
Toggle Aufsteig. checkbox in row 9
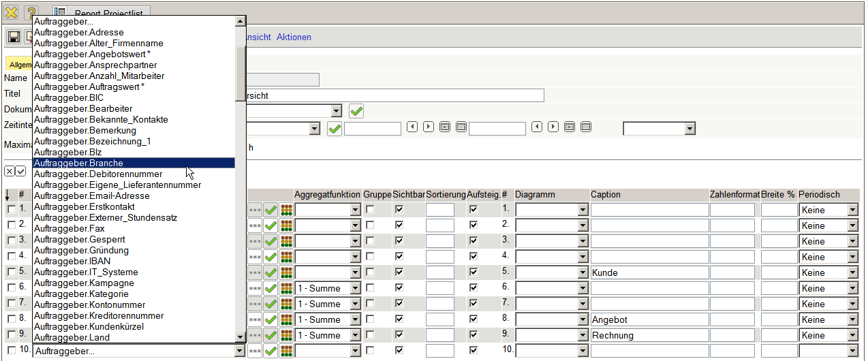474,335
